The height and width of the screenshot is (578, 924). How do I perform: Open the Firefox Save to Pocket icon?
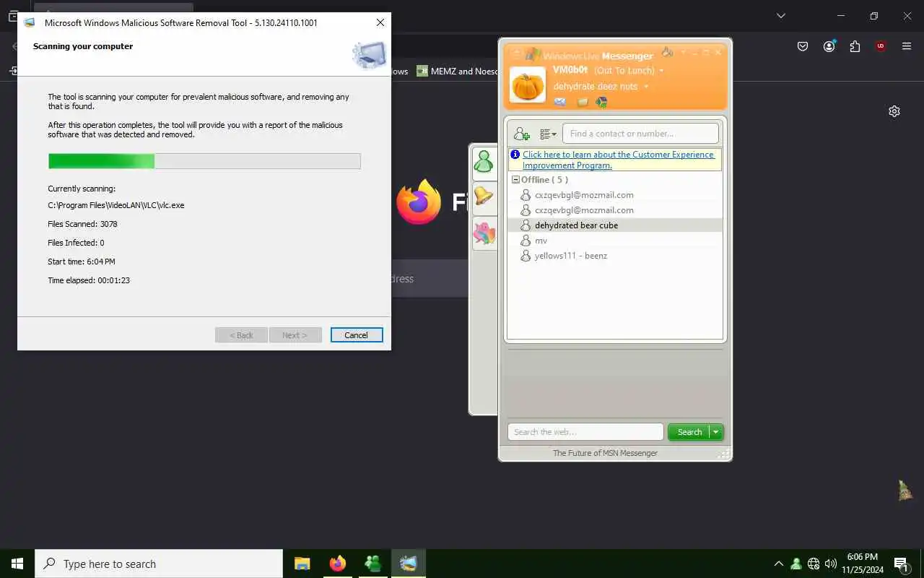click(x=803, y=46)
